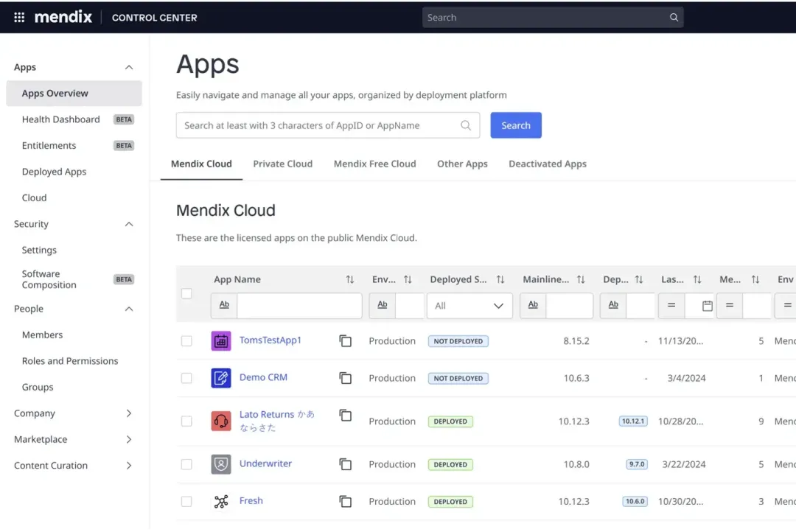Switch to the Deactivated Apps tab

pyautogui.click(x=547, y=164)
